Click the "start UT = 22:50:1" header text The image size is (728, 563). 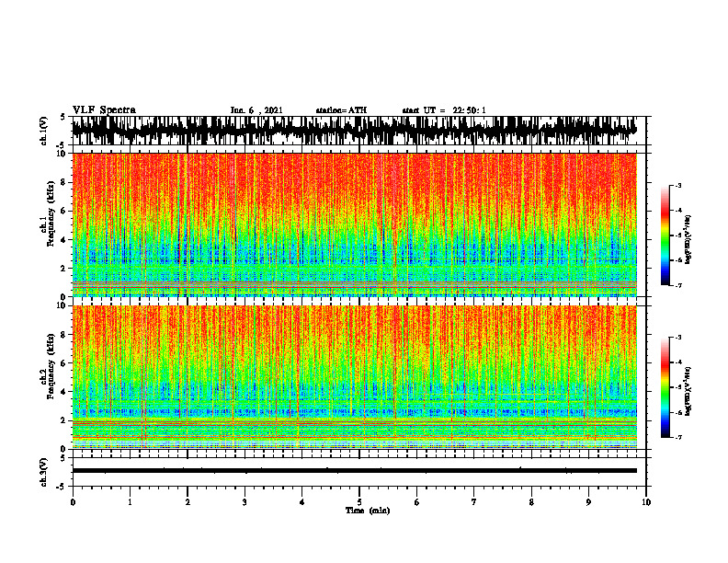[444, 110]
